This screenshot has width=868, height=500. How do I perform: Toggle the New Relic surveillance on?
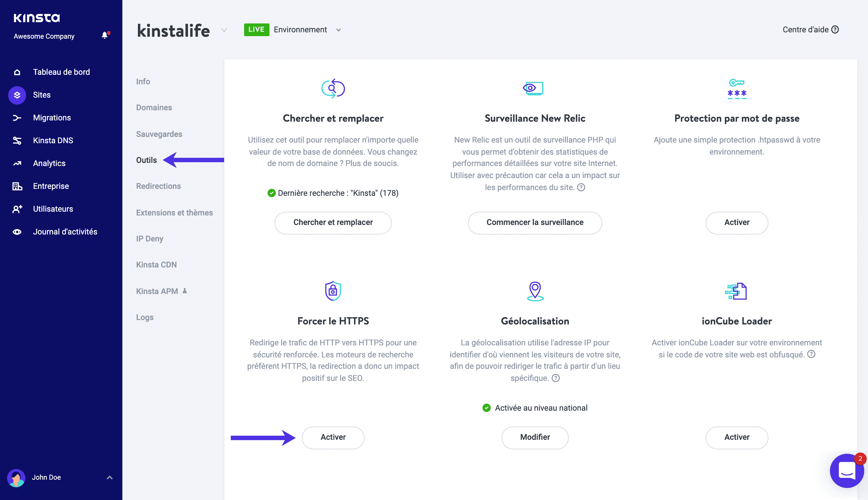click(535, 222)
